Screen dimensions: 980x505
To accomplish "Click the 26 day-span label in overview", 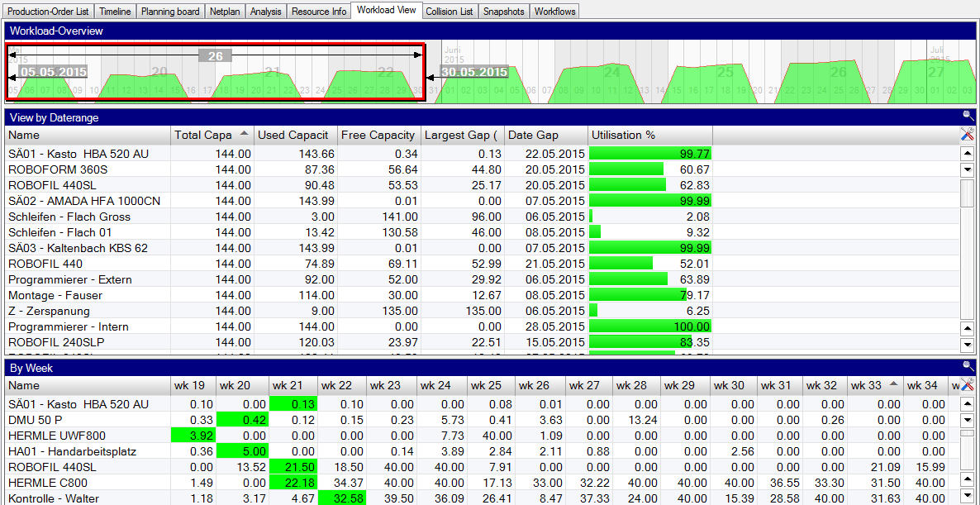I will click(x=216, y=56).
